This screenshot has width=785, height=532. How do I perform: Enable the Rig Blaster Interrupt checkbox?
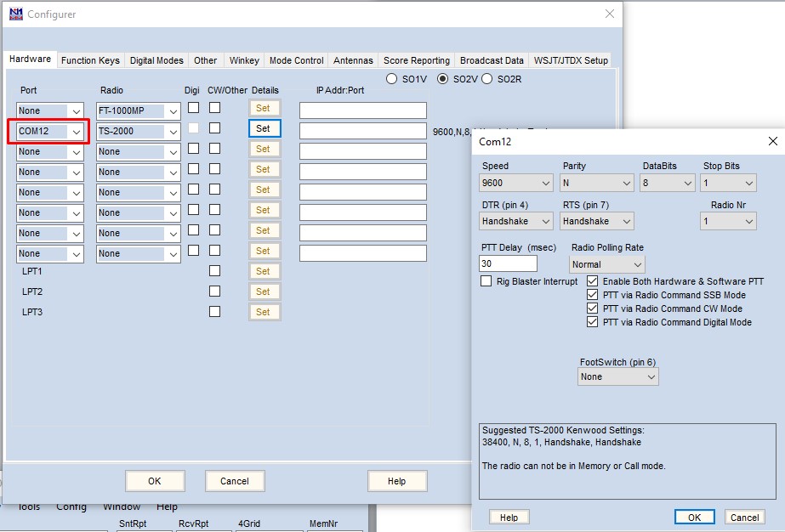(486, 281)
